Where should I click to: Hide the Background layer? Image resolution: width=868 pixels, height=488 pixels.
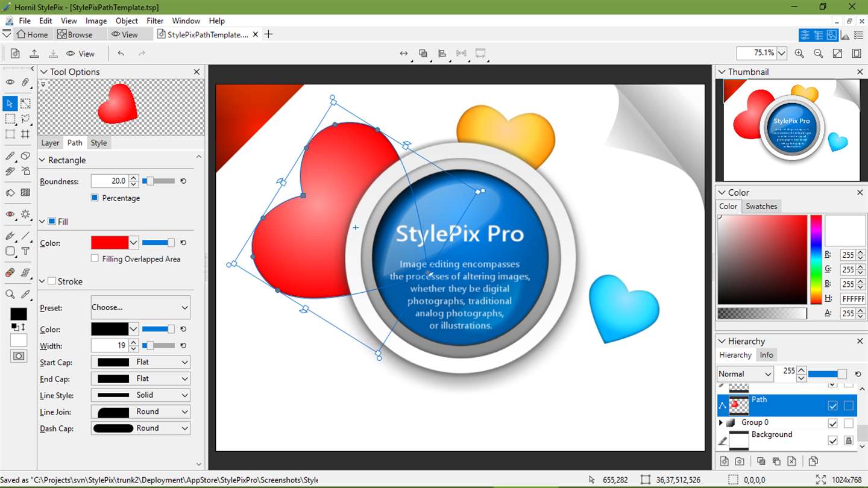click(x=832, y=440)
